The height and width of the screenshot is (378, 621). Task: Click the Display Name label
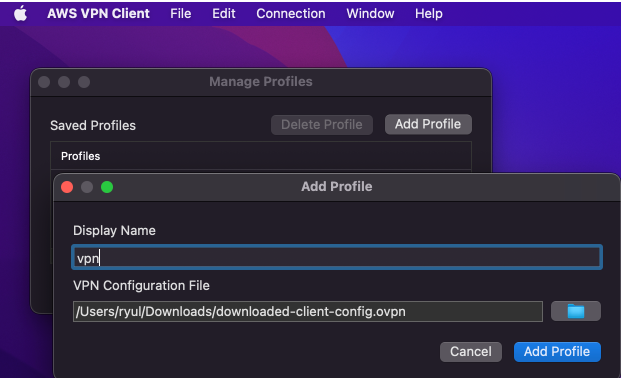[114, 231]
